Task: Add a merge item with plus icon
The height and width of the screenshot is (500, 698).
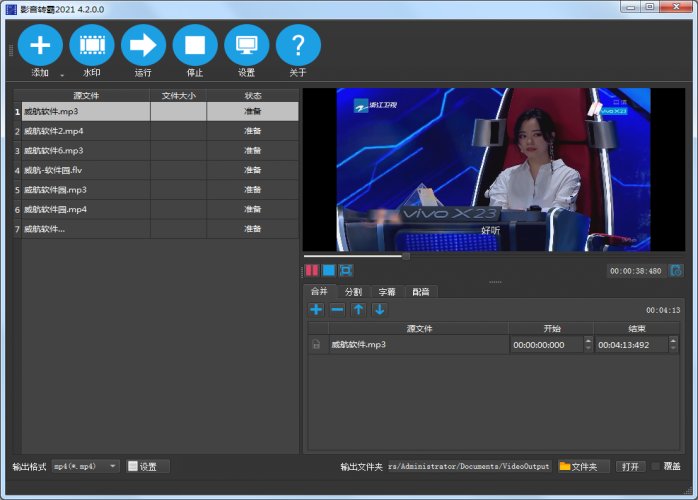Action: (316, 309)
